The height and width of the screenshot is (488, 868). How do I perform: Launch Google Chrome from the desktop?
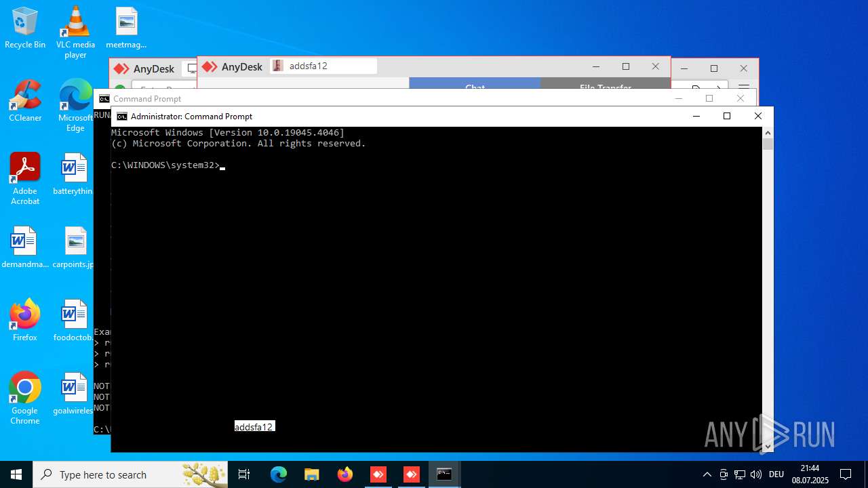pos(25,399)
